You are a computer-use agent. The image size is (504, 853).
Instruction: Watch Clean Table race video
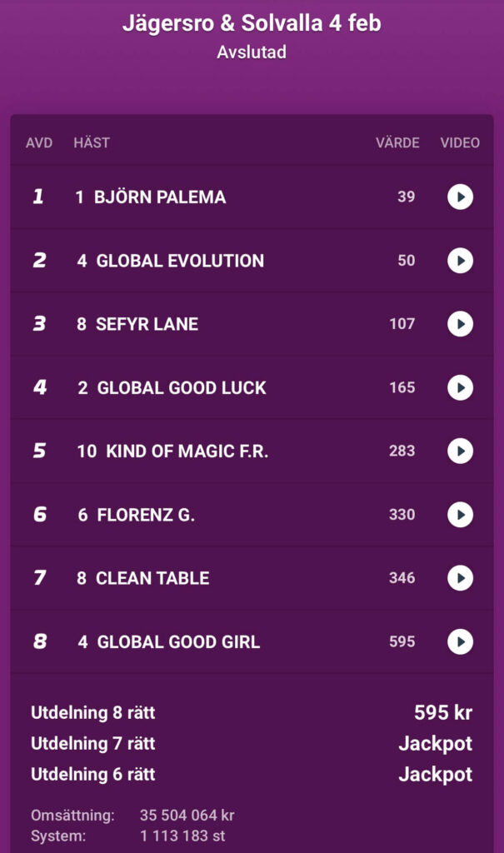pos(460,578)
